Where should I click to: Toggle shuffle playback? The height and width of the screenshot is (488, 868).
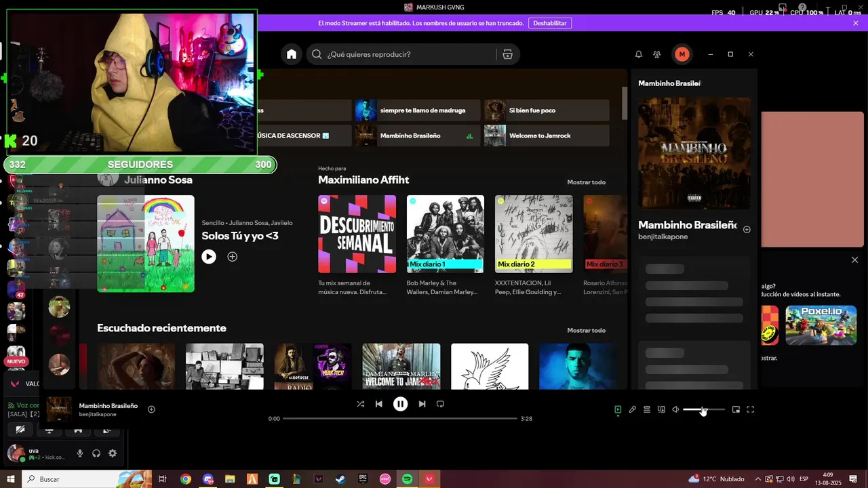(x=360, y=404)
